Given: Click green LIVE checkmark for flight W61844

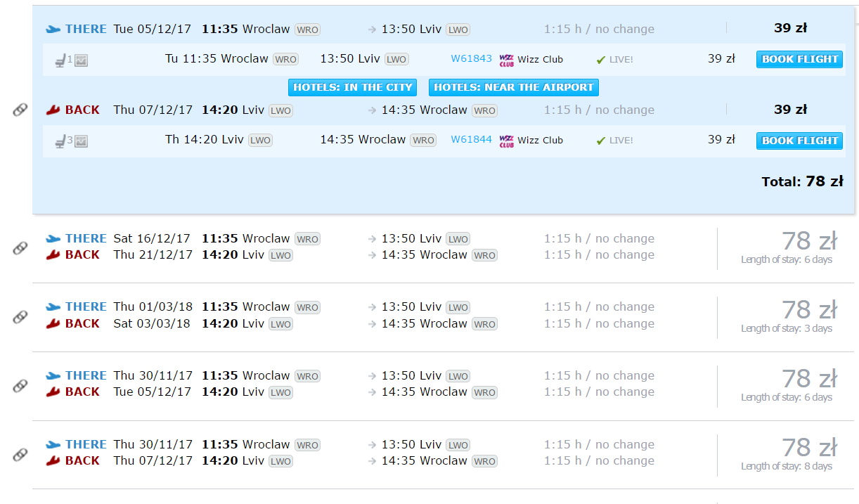Looking at the screenshot, I should coord(600,141).
